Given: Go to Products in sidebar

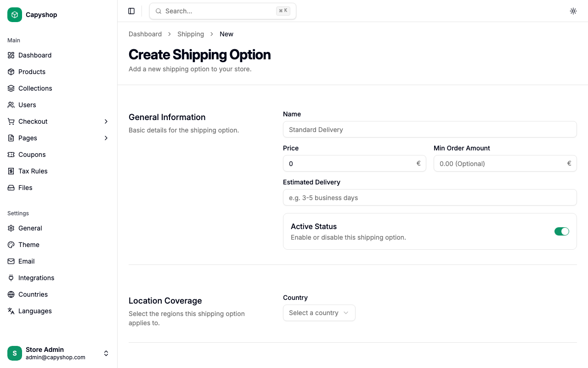Looking at the screenshot, I should click(x=59, y=72).
